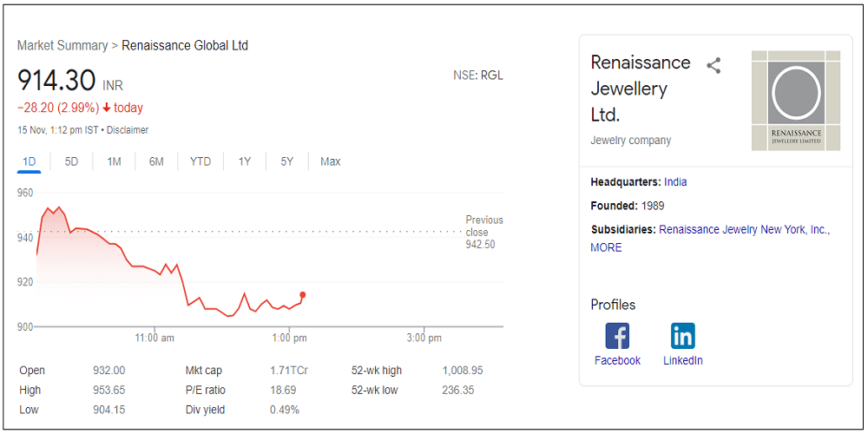This screenshot has width=868, height=434.
Task: Switch chart to 6M range
Action: tap(156, 161)
